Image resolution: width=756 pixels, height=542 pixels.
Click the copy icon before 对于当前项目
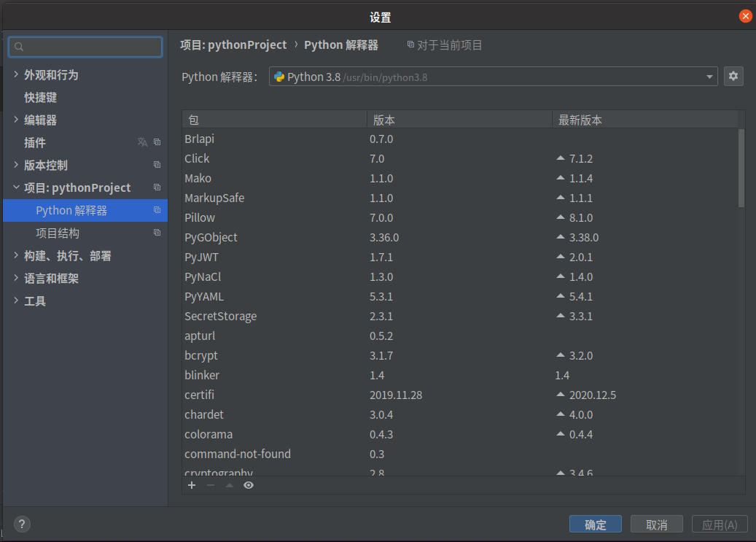point(410,44)
